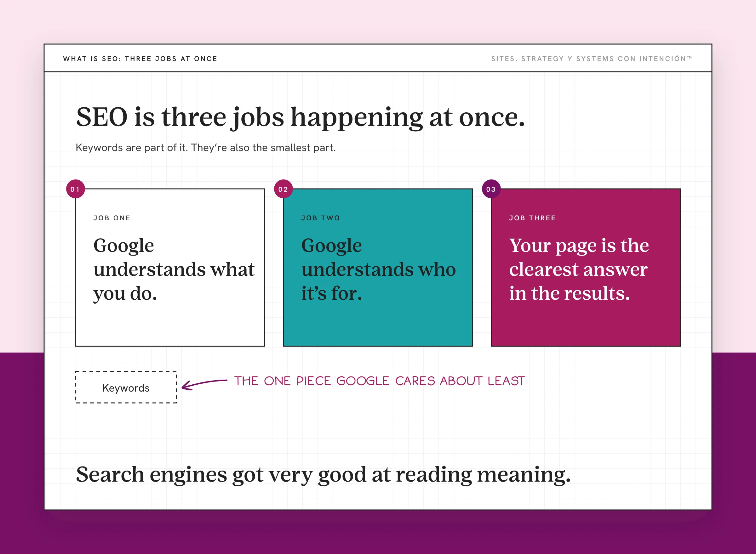Click 'Search engines got very good at reading meaning.'
Image resolution: width=756 pixels, height=554 pixels.
(323, 475)
